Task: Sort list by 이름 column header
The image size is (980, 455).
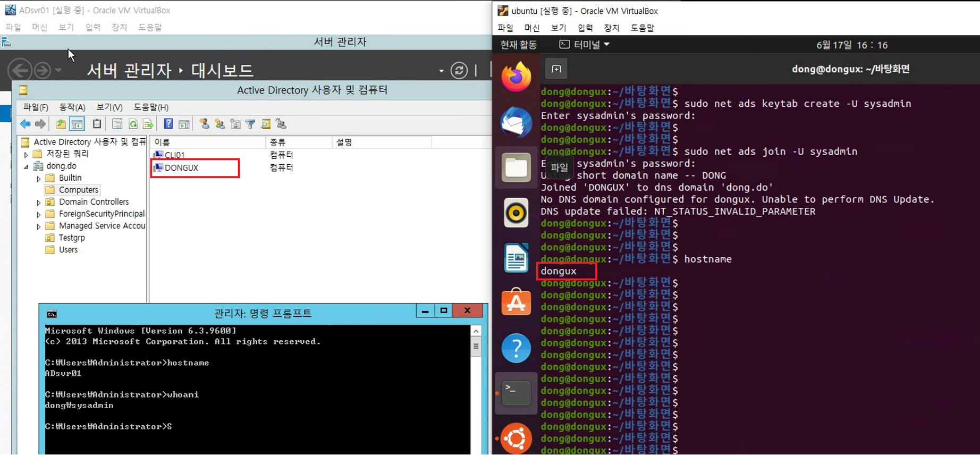Action: 208,142
